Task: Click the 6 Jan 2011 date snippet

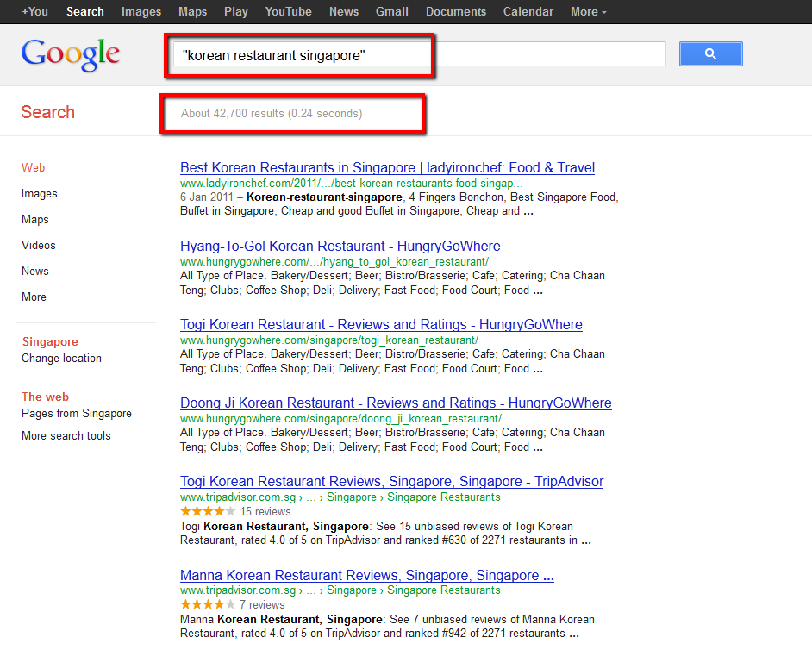Action: tap(207, 197)
